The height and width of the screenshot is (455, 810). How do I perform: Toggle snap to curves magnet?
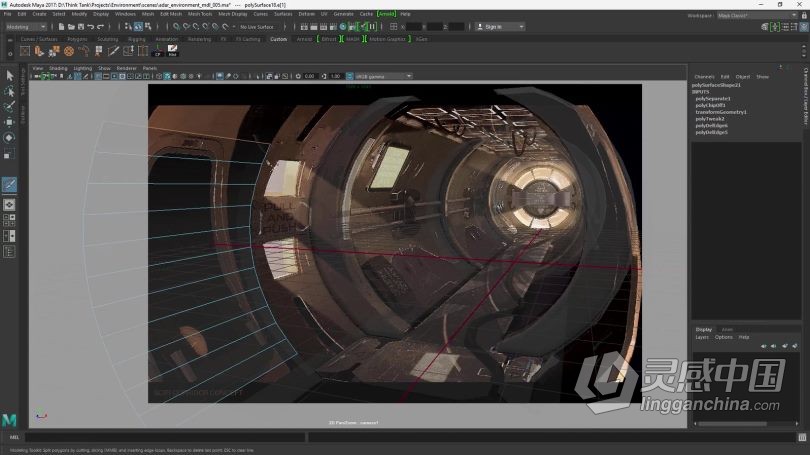point(186,26)
